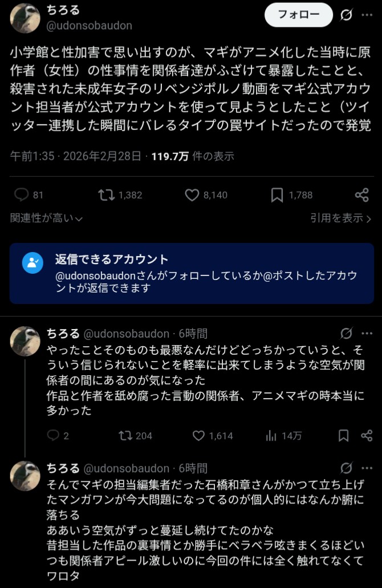Bookmark the main post with 1,788 bookmarks
This screenshot has width=382, height=588.
point(277,195)
